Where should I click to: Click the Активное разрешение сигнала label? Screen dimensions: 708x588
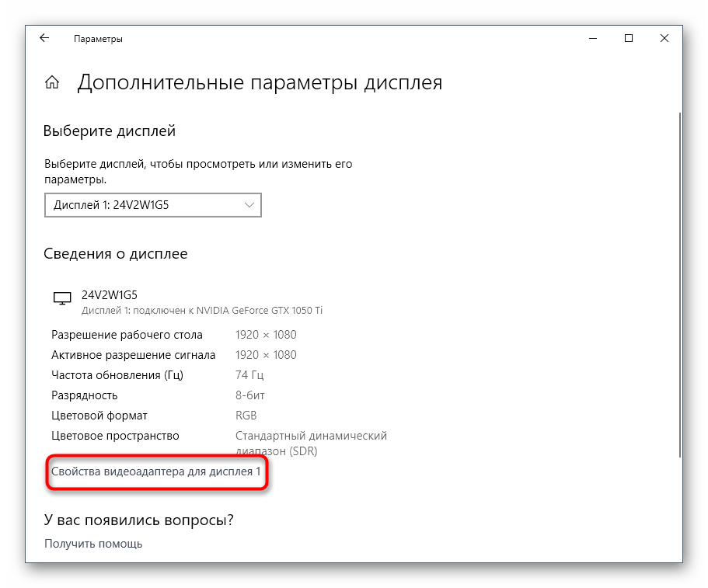pyautogui.click(x=133, y=355)
